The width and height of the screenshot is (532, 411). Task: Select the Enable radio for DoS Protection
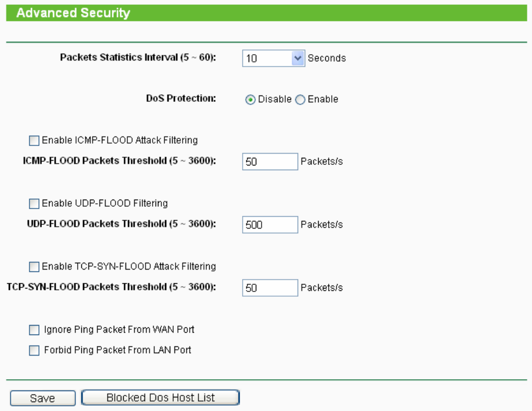click(x=300, y=100)
